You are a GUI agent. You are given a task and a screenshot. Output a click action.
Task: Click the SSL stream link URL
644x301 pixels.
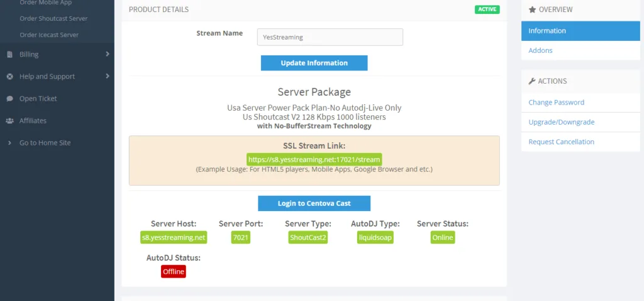pyautogui.click(x=314, y=159)
